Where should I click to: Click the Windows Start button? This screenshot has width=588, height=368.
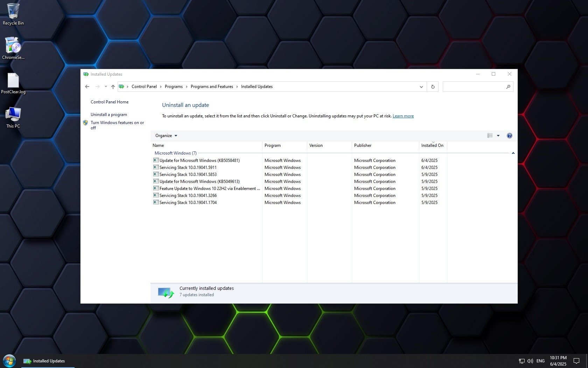click(9, 361)
